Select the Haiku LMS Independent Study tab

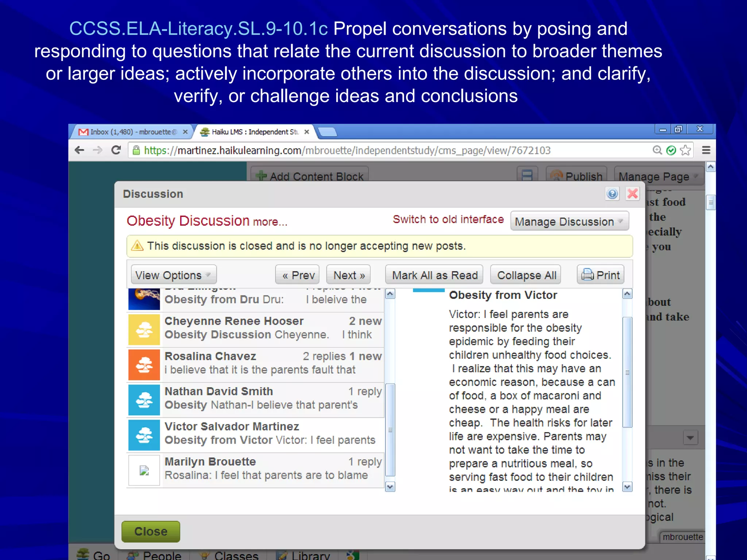[x=255, y=132]
